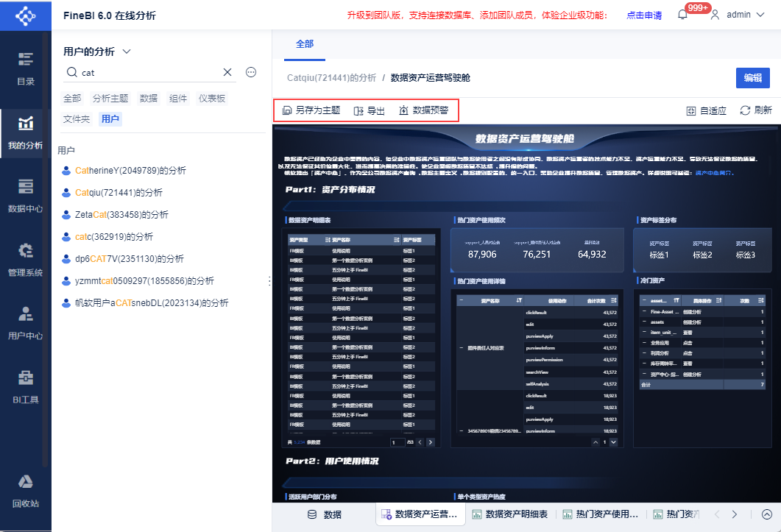781x532 pixels.
Task: Click the 点击申请 upgrade link
Action: 644,15
